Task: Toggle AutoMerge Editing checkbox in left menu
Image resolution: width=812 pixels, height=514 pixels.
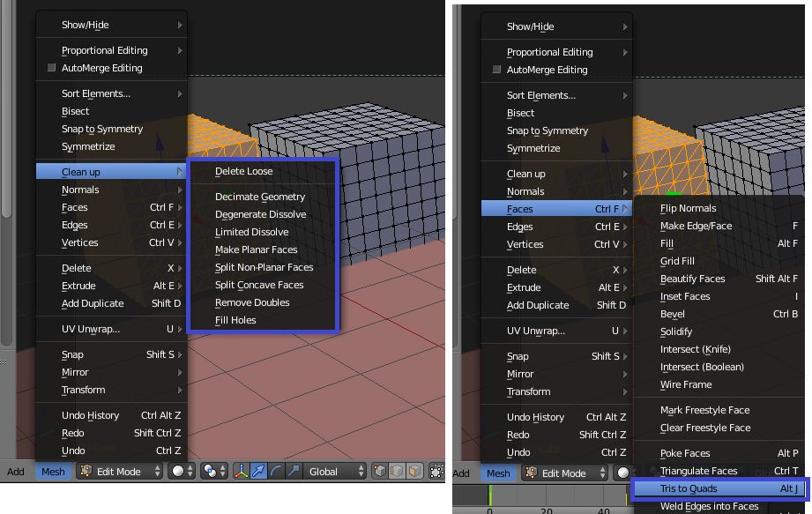Action: [x=51, y=68]
